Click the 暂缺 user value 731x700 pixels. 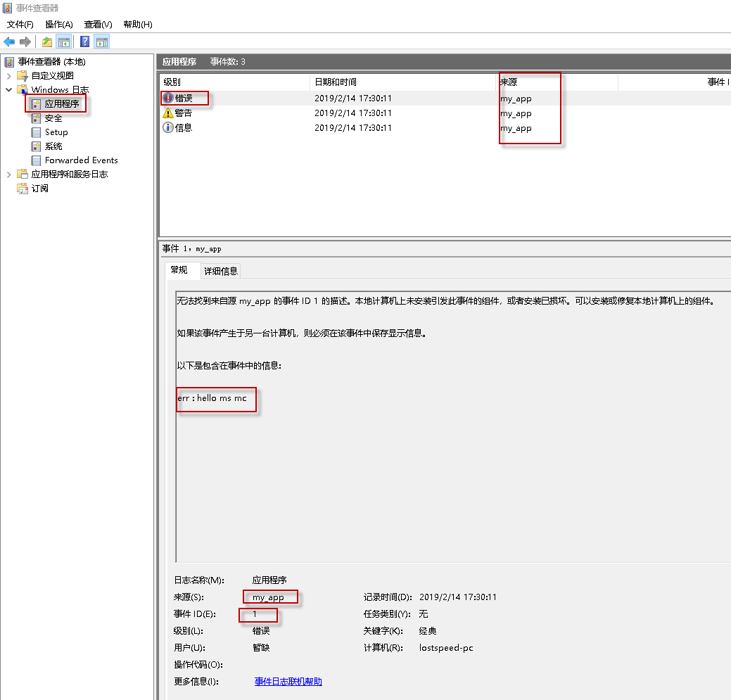click(x=261, y=648)
